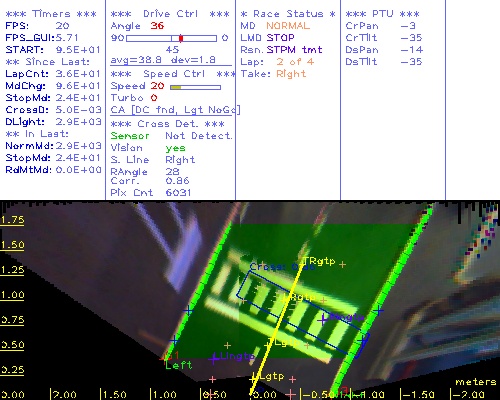Click the Turbo 0 value

coord(154,98)
